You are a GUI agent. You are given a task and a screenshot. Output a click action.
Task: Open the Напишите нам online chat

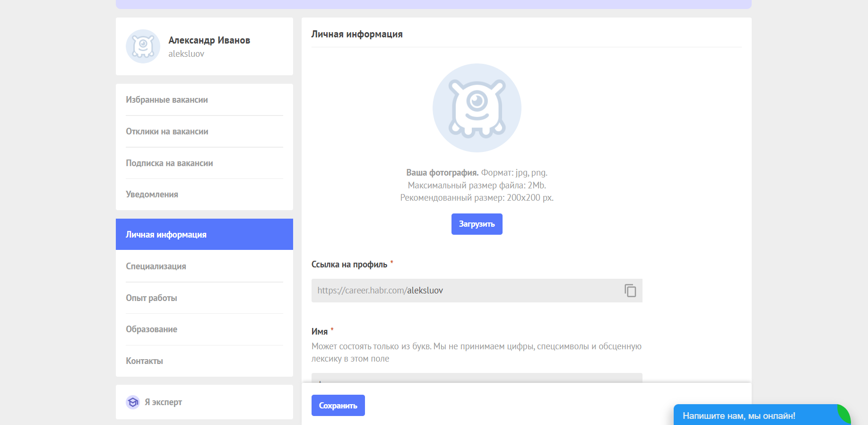(x=738, y=416)
